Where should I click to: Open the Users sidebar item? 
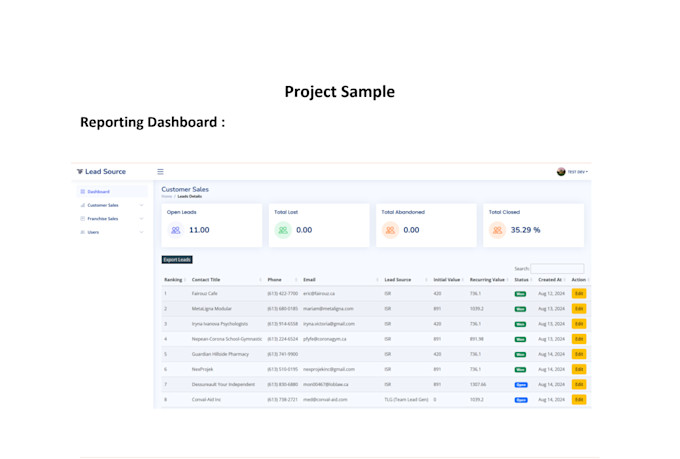click(112, 232)
